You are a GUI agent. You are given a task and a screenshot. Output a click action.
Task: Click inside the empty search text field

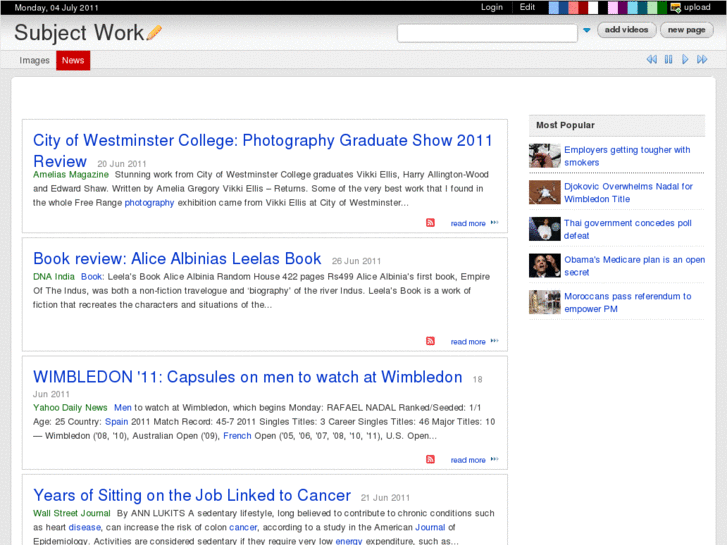pos(486,32)
